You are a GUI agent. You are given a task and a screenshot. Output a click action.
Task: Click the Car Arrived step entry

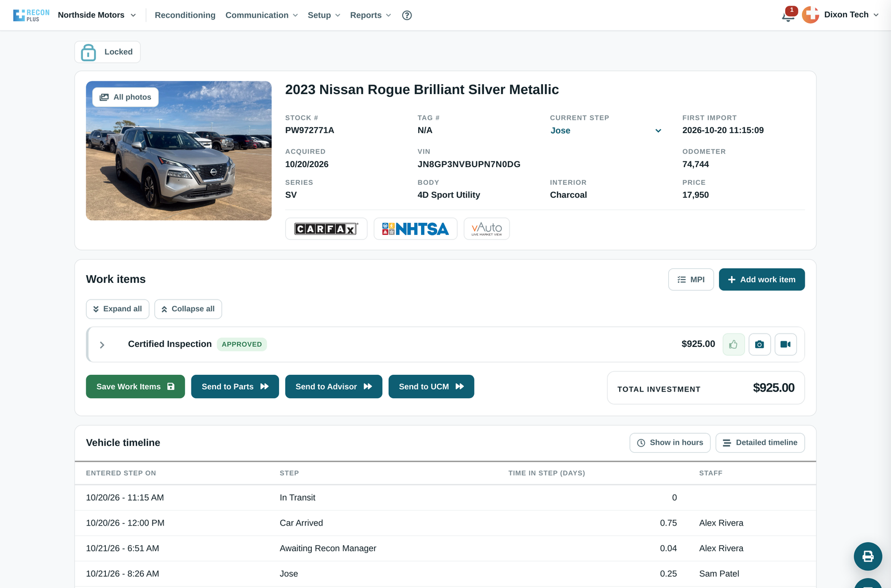(x=301, y=523)
